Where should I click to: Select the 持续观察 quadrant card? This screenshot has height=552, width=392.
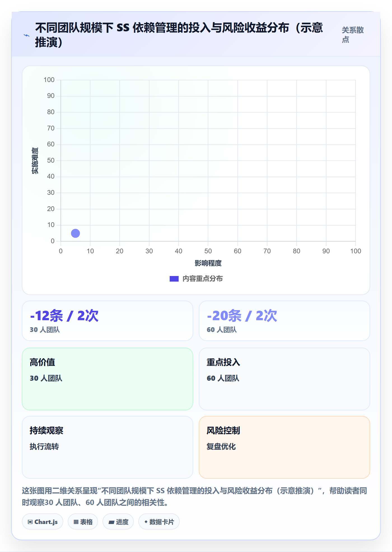[x=108, y=447]
